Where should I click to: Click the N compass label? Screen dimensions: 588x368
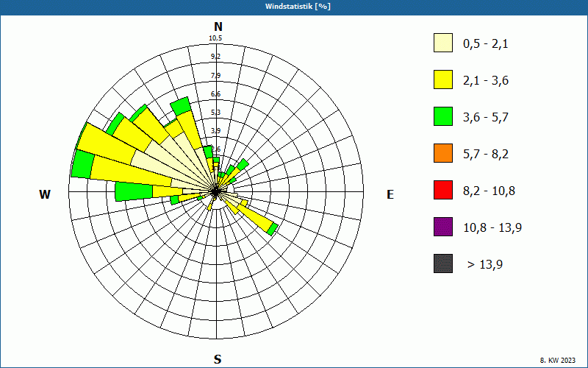[x=218, y=26]
